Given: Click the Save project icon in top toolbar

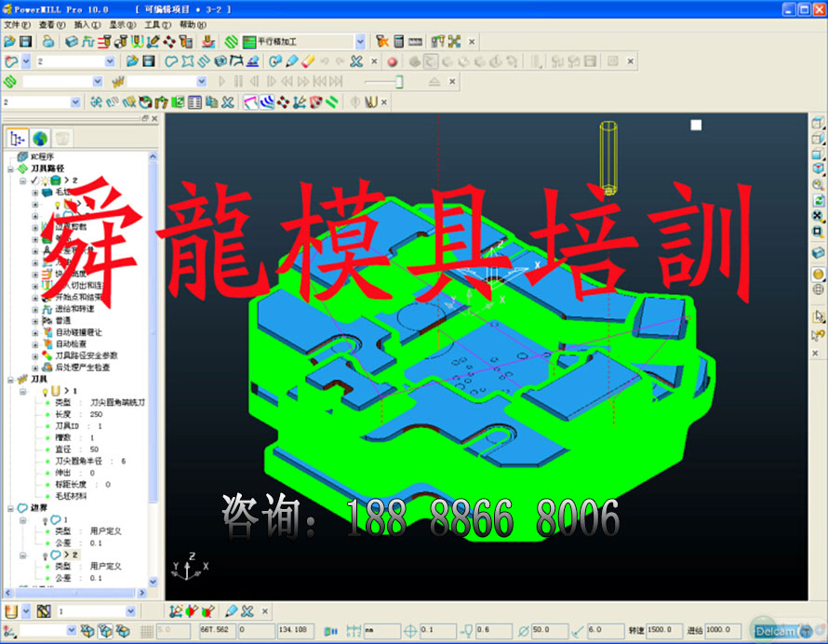Looking at the screenshot, I should tap(25, 42).
